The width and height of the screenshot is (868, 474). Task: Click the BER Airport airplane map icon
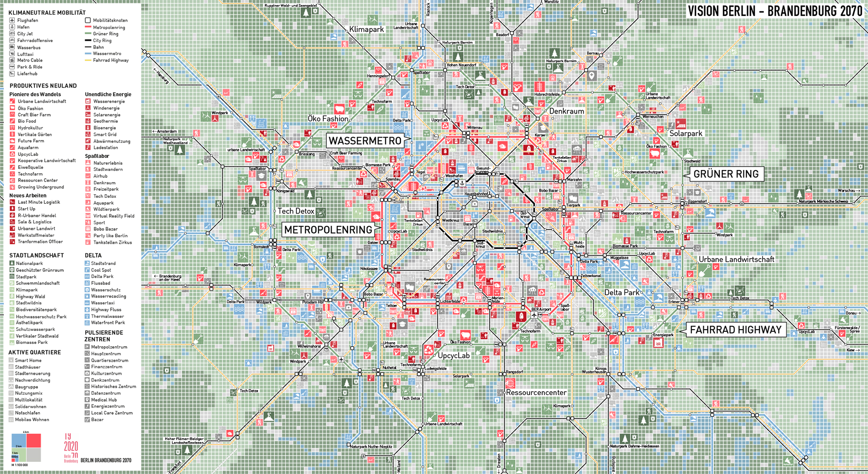534,315
